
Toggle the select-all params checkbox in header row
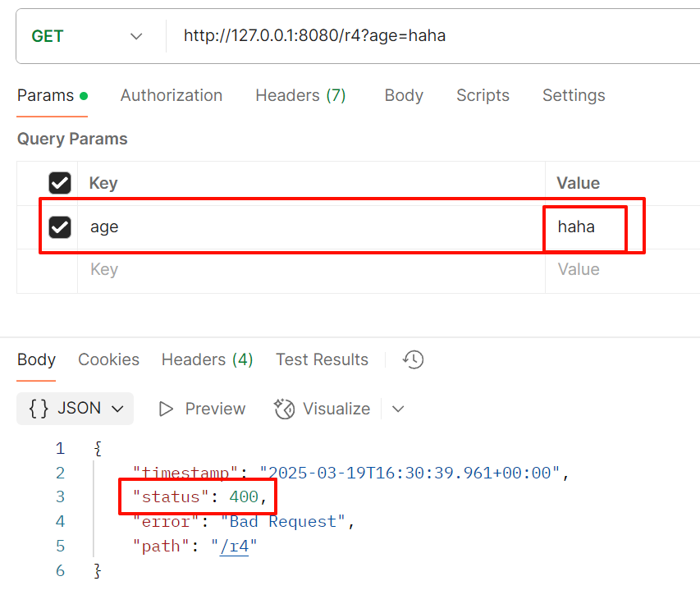click(x=60, y=183)
